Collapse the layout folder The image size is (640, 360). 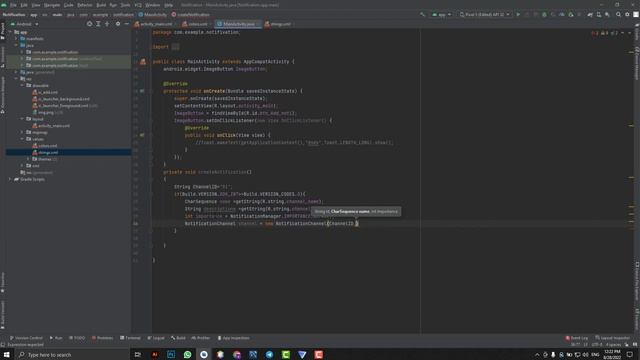(22, 119)
